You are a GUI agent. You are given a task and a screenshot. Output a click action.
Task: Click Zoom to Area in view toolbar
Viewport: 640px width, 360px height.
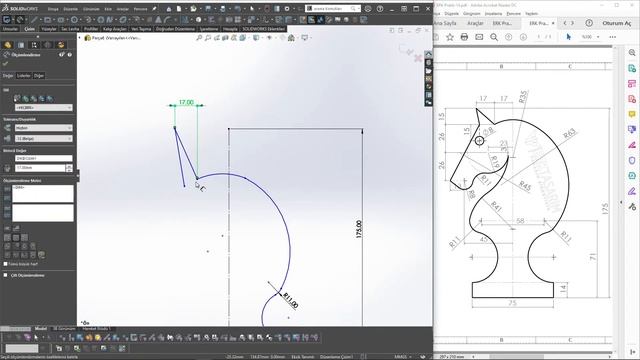pyautogui.click(x=208, y=38)
